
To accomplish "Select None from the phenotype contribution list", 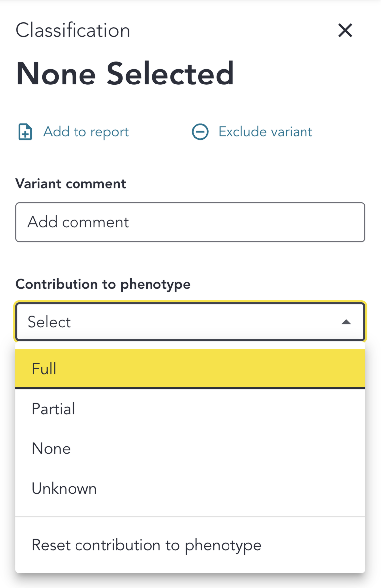I will click(x=190, y=448).
